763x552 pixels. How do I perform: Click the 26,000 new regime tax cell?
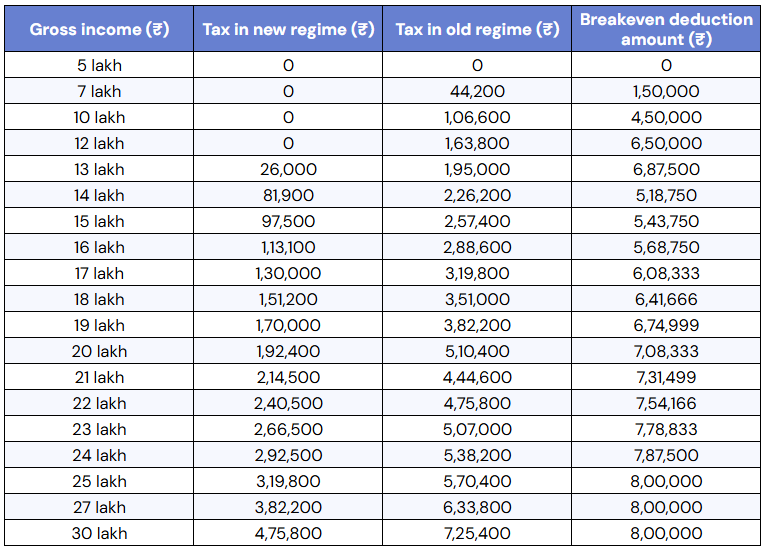(x=288, y=169)
